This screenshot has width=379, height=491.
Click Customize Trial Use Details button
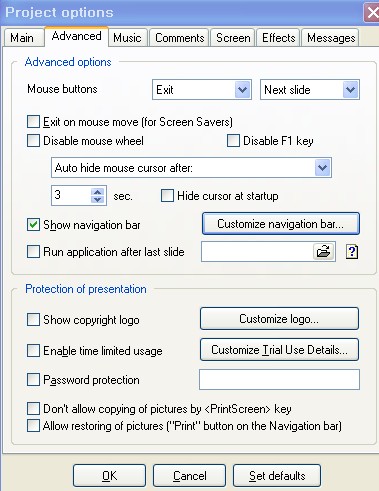[x=279, y=350]
